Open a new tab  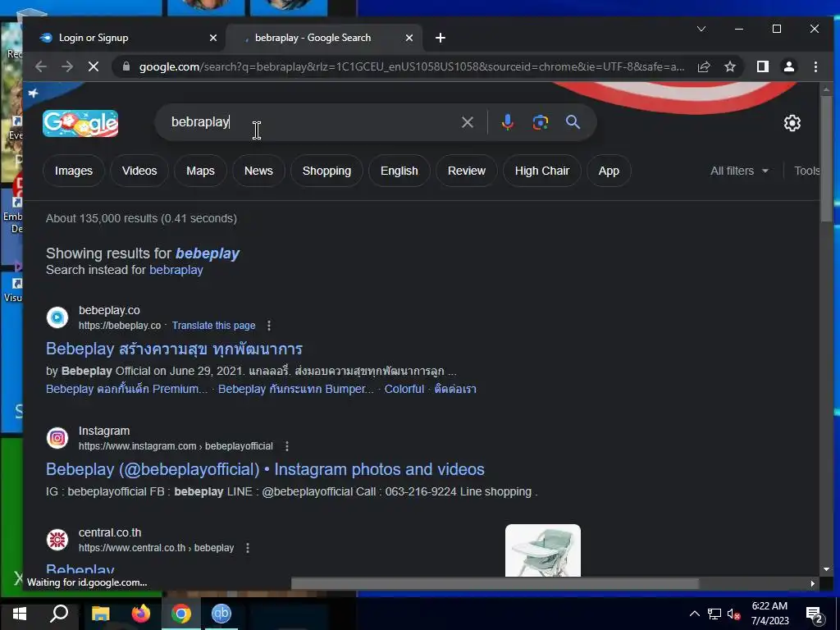[x=441, y=38]
